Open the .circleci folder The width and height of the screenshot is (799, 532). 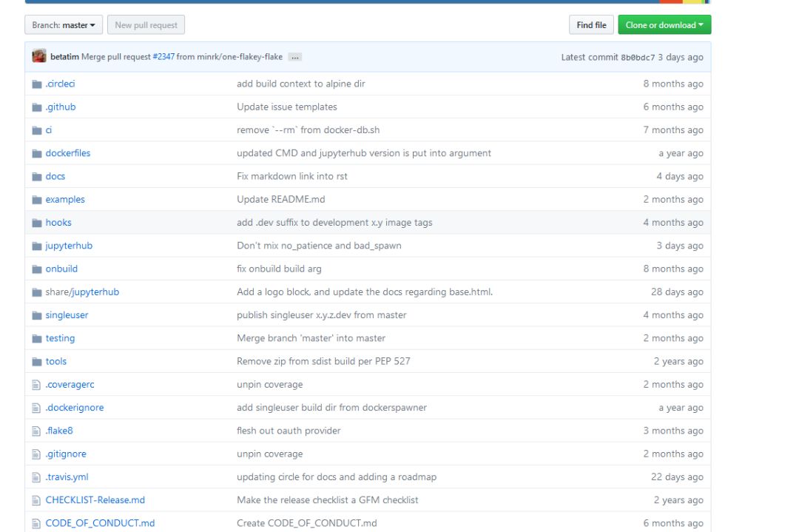60,84
